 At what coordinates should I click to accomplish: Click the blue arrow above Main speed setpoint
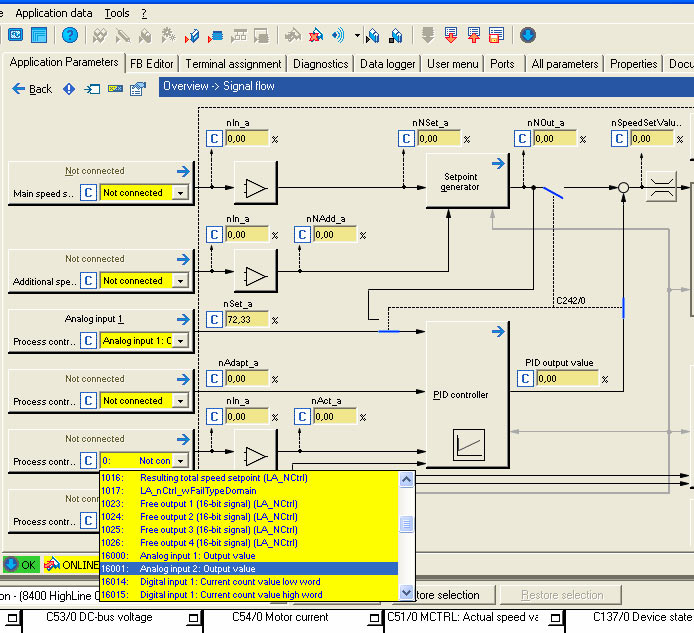181,171
